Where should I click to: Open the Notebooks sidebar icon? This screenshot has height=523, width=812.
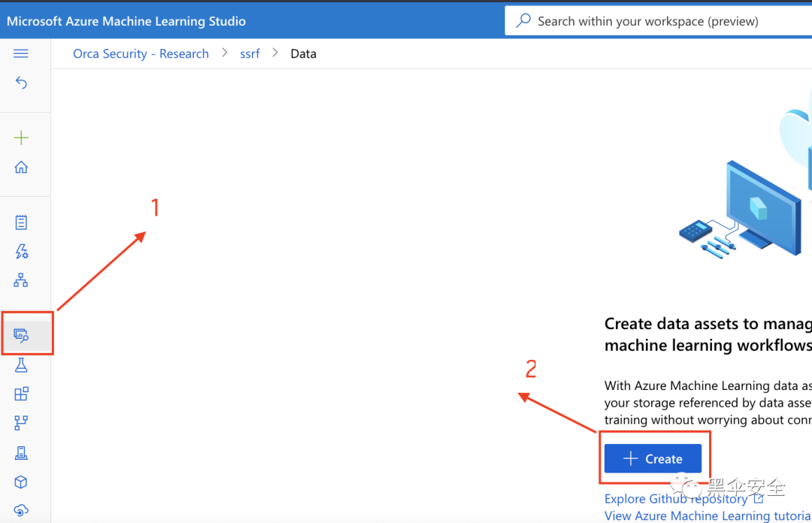point(21,222)
